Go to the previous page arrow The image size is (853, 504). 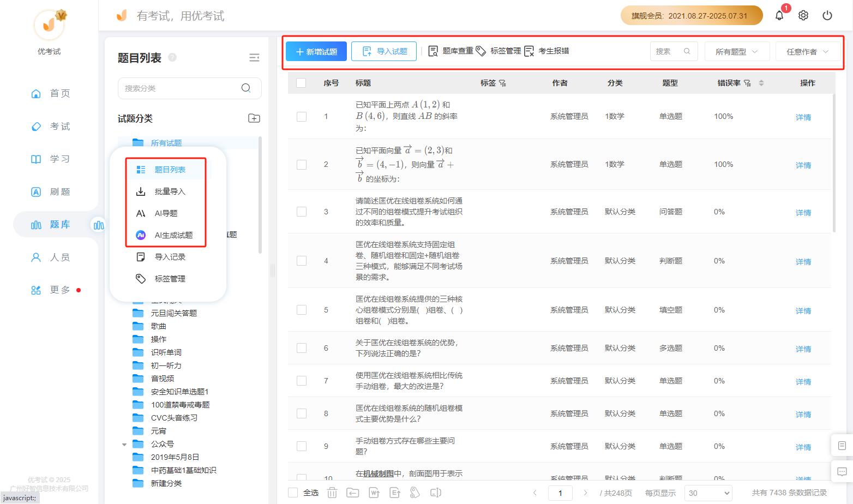[x=535, y=493]
